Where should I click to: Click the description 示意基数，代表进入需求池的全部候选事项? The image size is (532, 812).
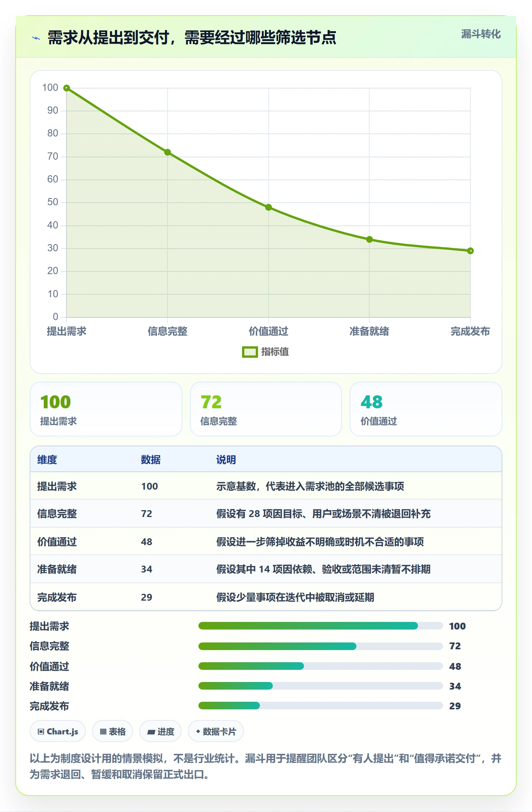pos(310,486)
